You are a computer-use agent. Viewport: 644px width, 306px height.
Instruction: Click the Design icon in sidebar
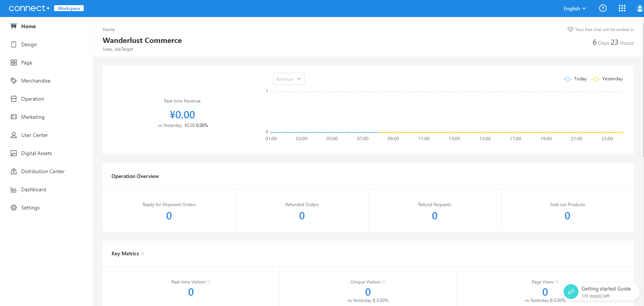(x=14, y=44)
